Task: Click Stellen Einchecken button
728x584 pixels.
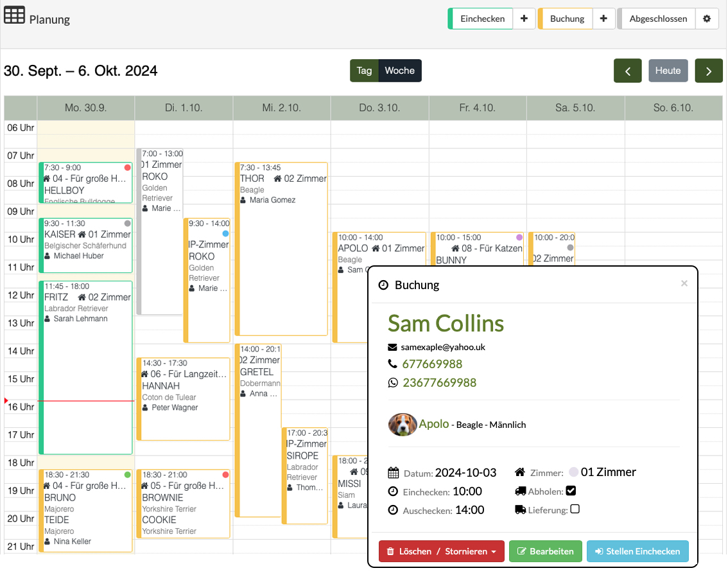Action: coord(637,551)
